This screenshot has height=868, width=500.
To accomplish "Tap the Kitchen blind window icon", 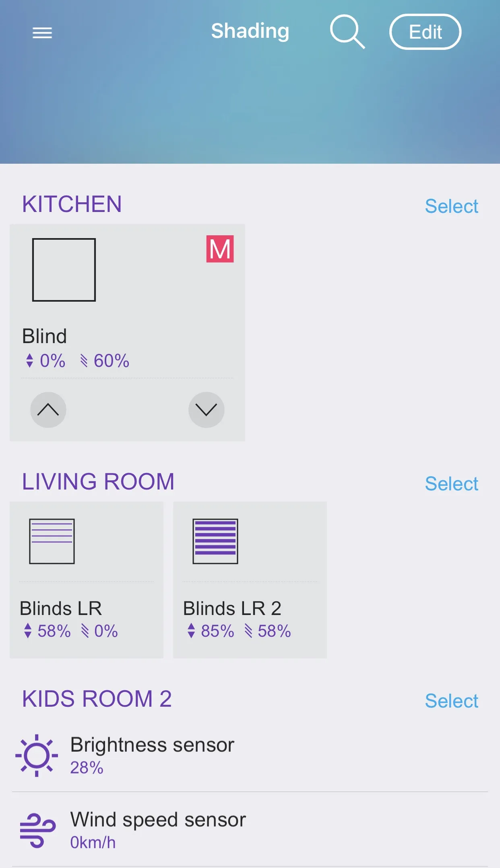I will coord(64,269).
